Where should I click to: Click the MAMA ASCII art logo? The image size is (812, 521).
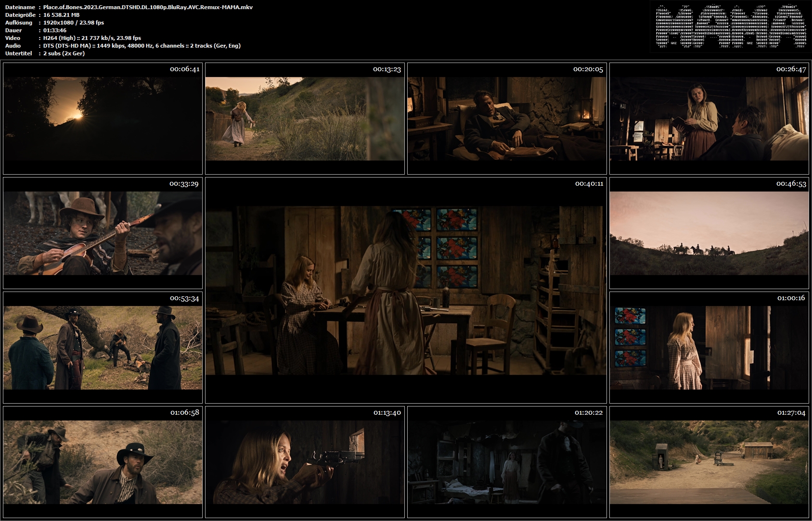[731, 26]
